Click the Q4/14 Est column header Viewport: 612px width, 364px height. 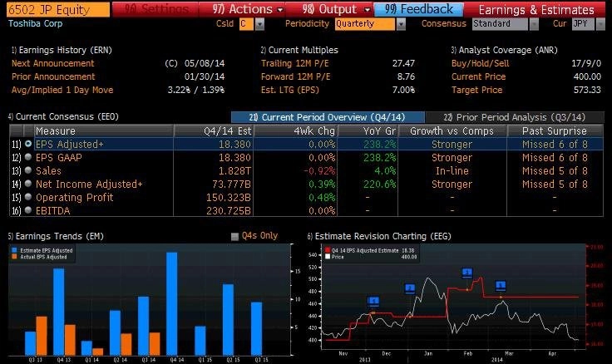click(x=214, y=131)
